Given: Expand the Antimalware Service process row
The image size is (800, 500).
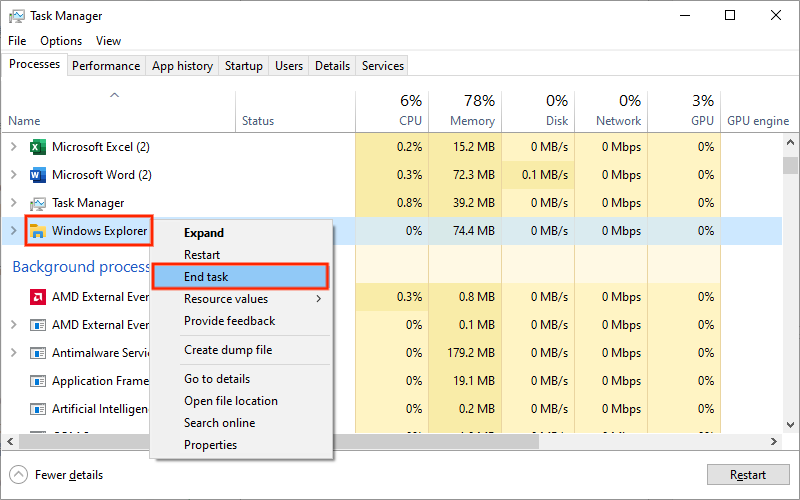Looking at the screenshot, I should 14,353.
